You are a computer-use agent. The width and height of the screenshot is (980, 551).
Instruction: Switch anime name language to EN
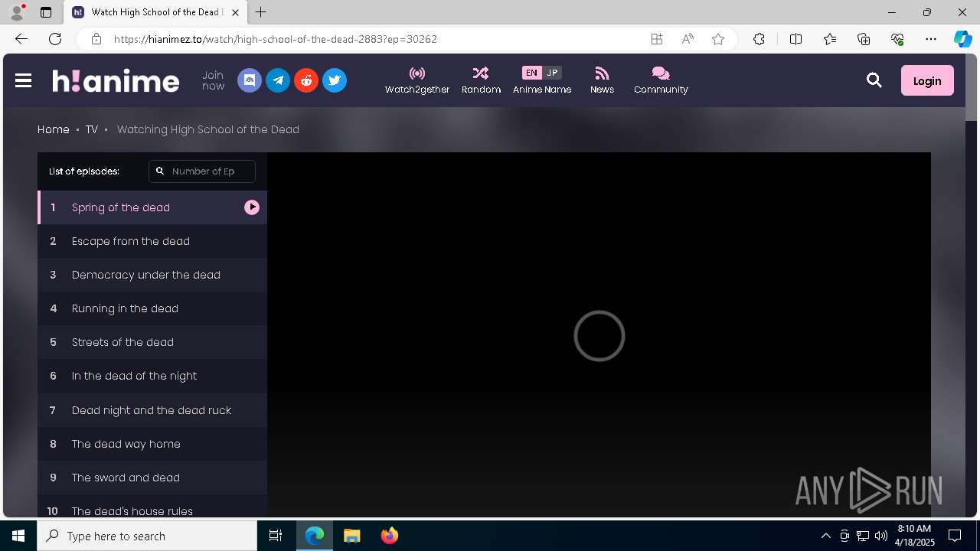click(x=531, y=73)
